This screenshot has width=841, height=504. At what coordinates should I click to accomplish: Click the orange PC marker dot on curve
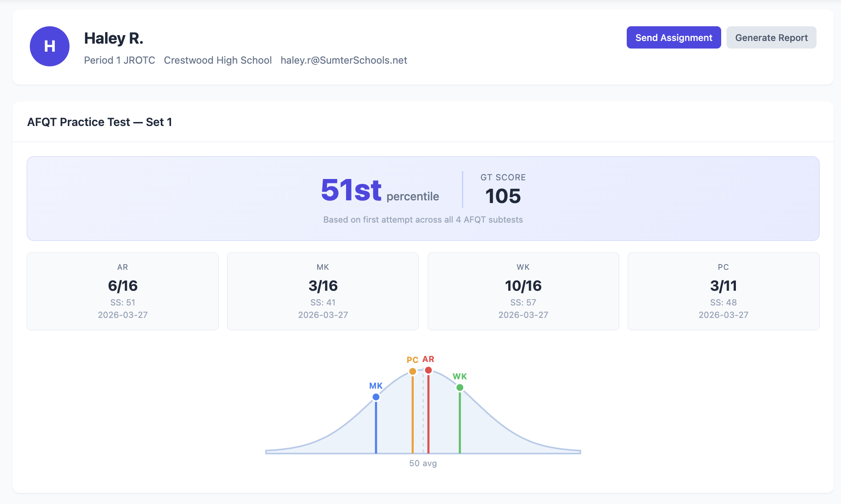pyautogui.click(x=412, y=371)
